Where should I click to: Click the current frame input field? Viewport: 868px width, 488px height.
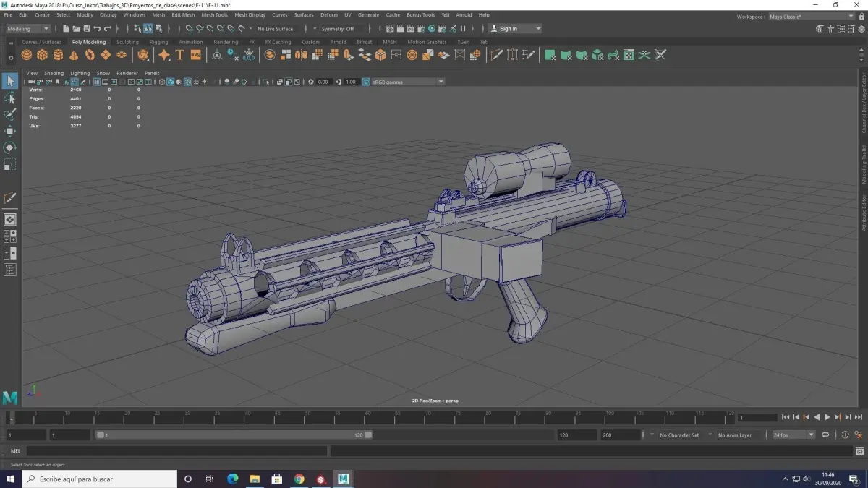coord(758,417)
